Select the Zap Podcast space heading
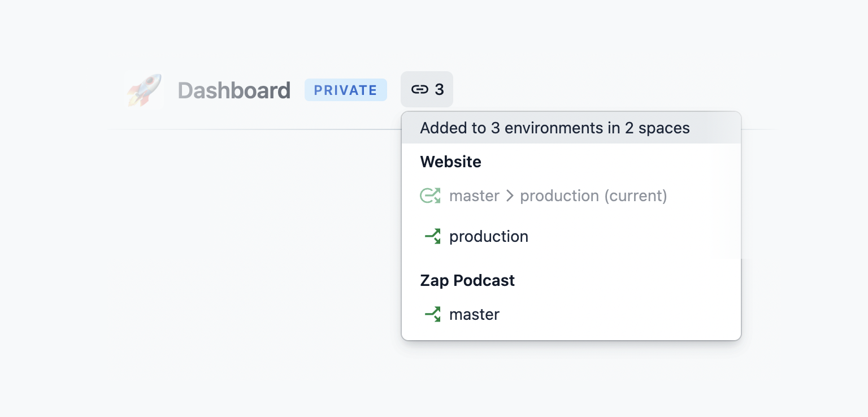 [x=467, y=281]
